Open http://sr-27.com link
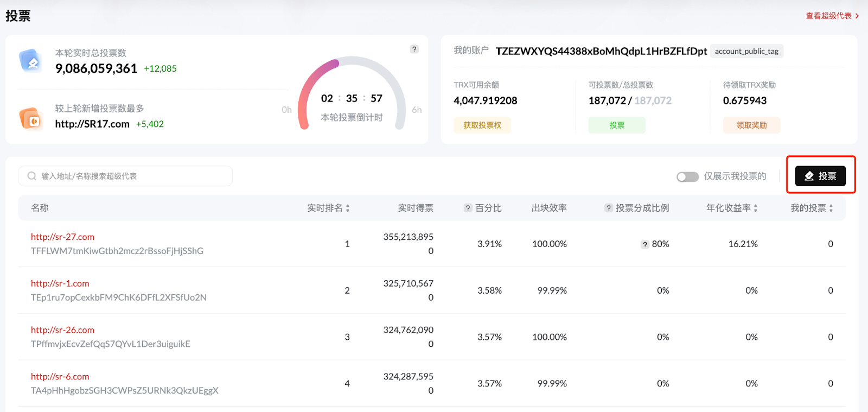The image size is (868, 412). click(x=62, y=237)
